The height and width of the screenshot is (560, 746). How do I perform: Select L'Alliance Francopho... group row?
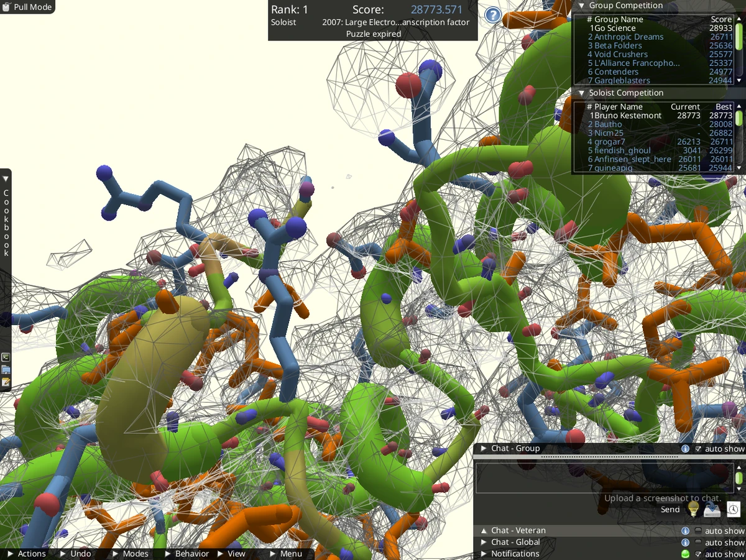(660, 63)
